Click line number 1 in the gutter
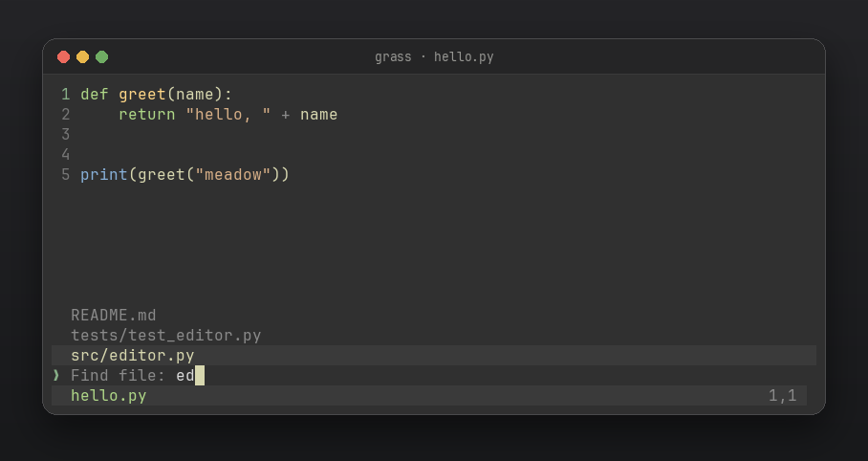Screen dimensions: 868x461 tap(66, 94)
